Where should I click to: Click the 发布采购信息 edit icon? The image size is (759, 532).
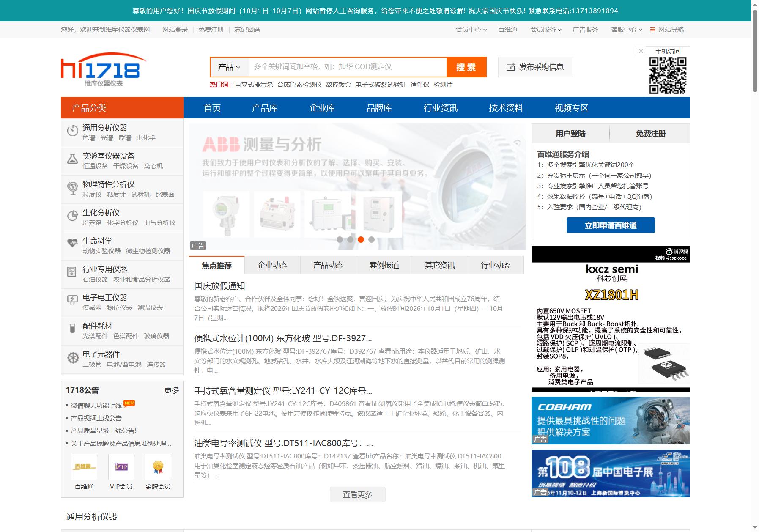[x=511, y=67]
